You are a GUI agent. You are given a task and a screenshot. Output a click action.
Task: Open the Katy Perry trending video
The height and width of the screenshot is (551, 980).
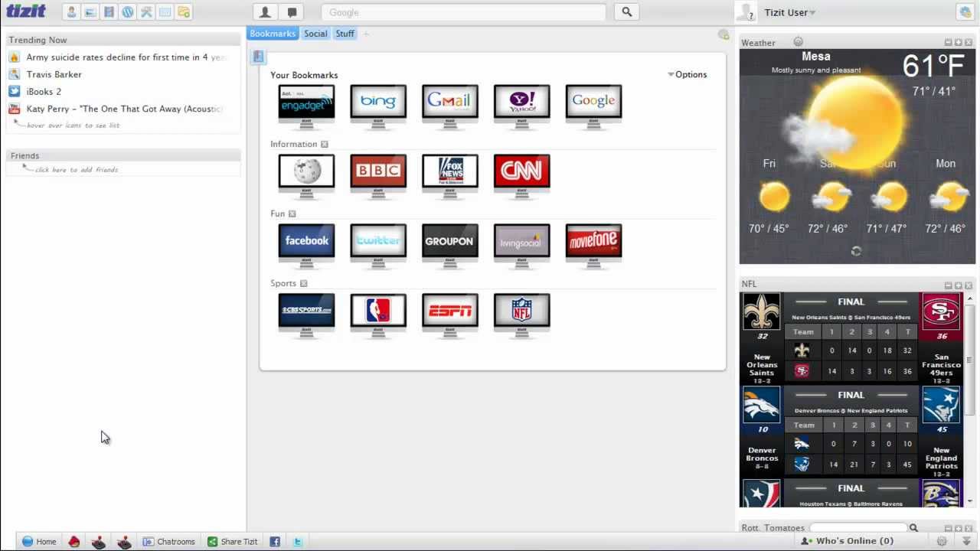pos(126,109)
